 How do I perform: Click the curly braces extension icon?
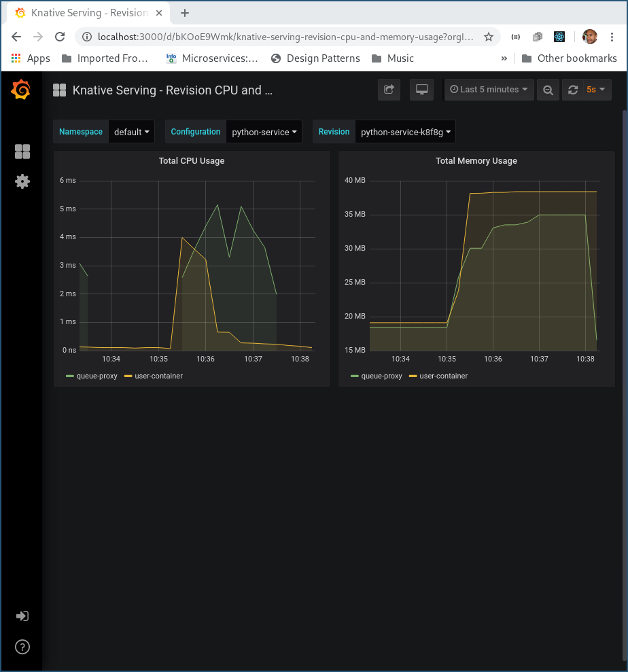click(x=516, y=37)
